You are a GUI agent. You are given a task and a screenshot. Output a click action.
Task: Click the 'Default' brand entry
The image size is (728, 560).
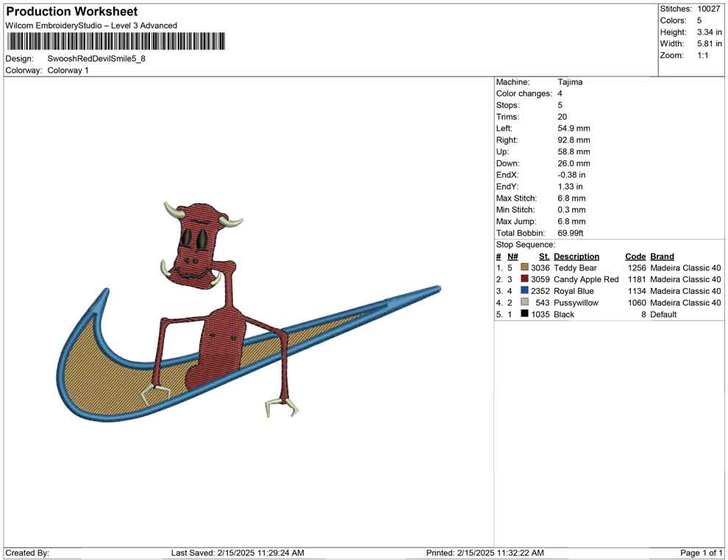[663, 314]
